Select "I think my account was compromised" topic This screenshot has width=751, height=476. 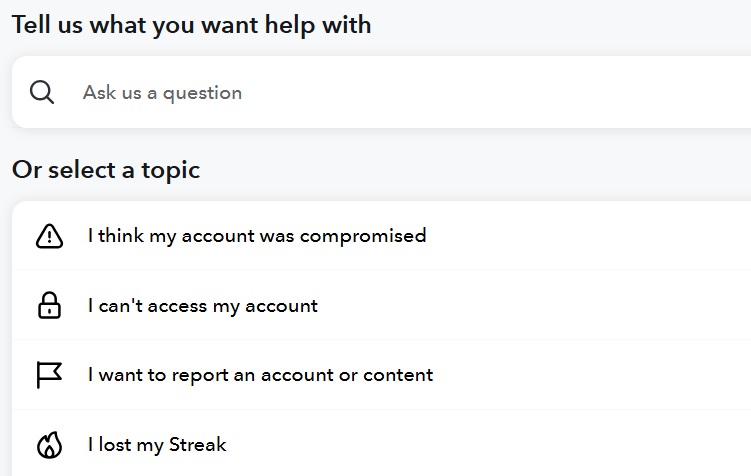coord(256,236)
